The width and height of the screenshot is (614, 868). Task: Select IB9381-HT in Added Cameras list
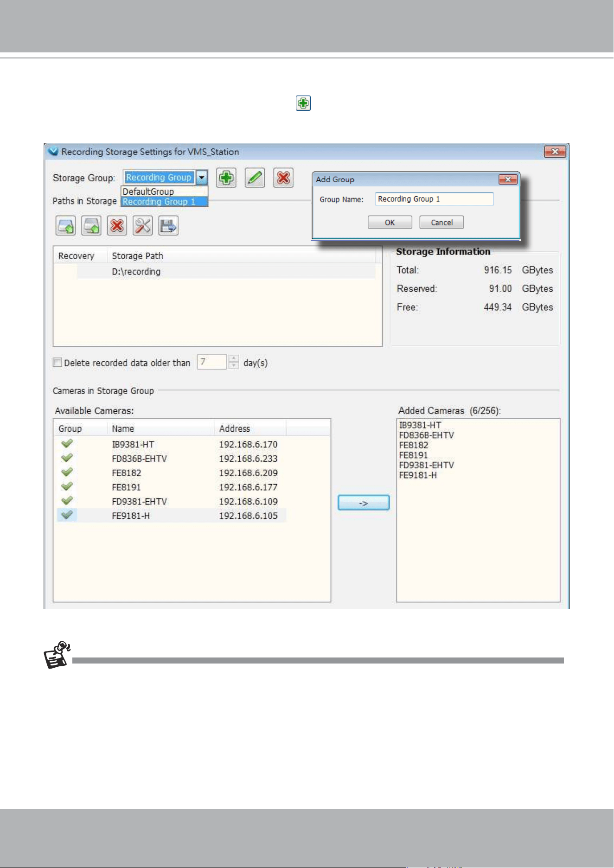(x=420, y=425)
